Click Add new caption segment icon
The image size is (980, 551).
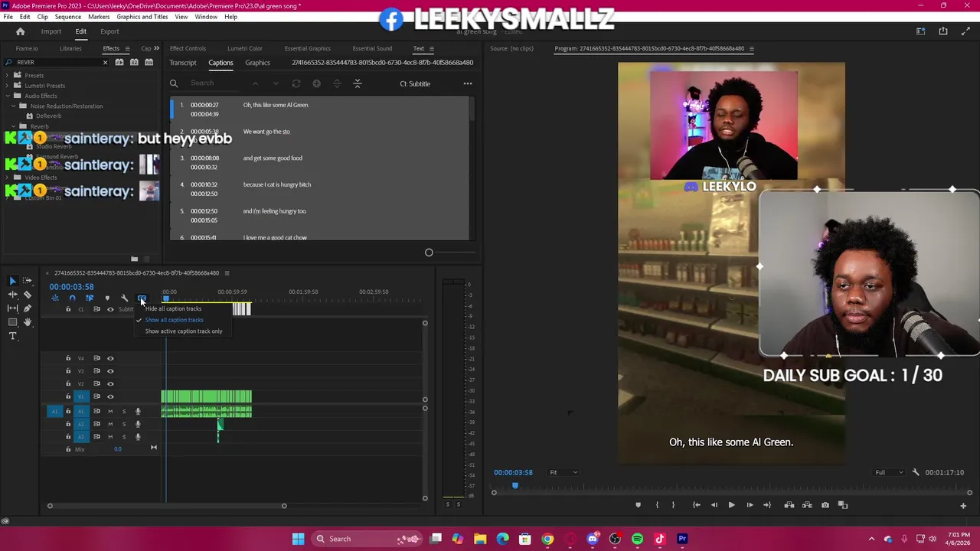tap(317, 83)
